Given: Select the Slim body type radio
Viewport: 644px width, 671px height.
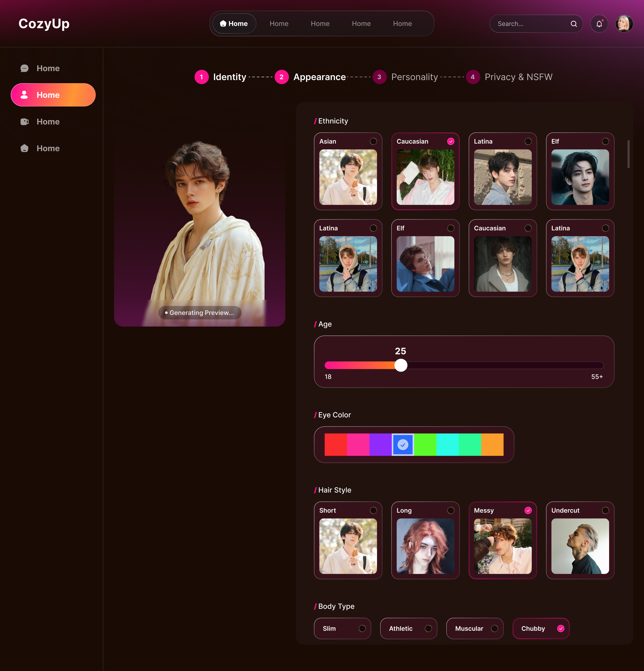Looking at the screenshot, I should (362, 629).
